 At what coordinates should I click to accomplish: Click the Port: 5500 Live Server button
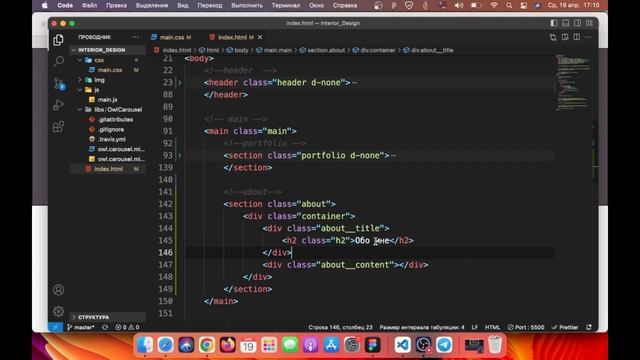[526, 327]
